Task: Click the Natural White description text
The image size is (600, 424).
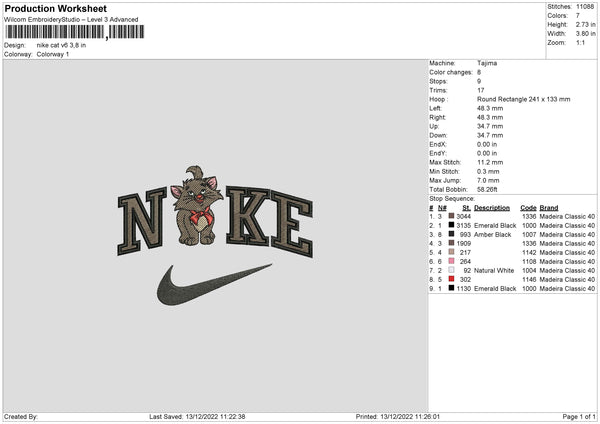Action: tap(494, 271)
